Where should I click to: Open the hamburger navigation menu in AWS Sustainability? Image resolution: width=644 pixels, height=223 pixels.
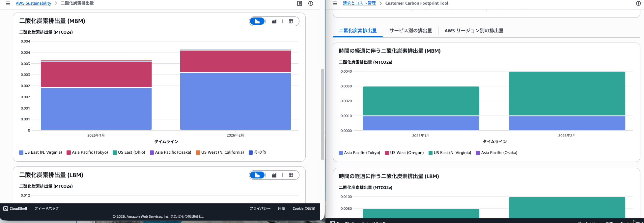point(8,3)
